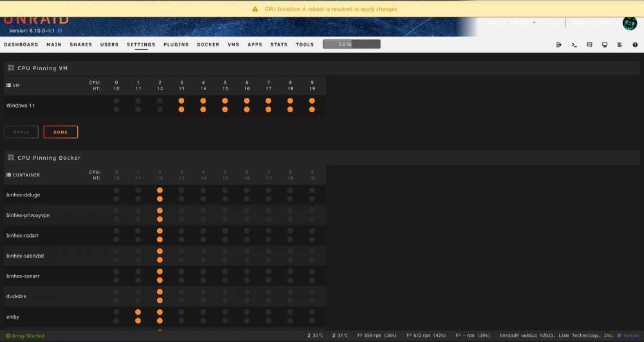Image resolution: width=644 pixels, height=342 pixels.
Task: Open the web terminal icon
Action: pos(574,44)
